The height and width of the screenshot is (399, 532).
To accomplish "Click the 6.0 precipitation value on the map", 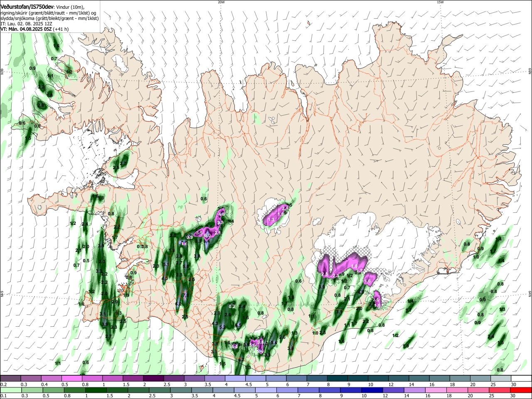I will click(x=207, y=235).
